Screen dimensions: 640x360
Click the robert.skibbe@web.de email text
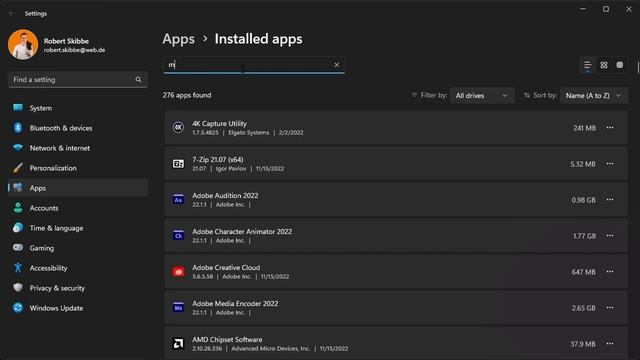74,50
